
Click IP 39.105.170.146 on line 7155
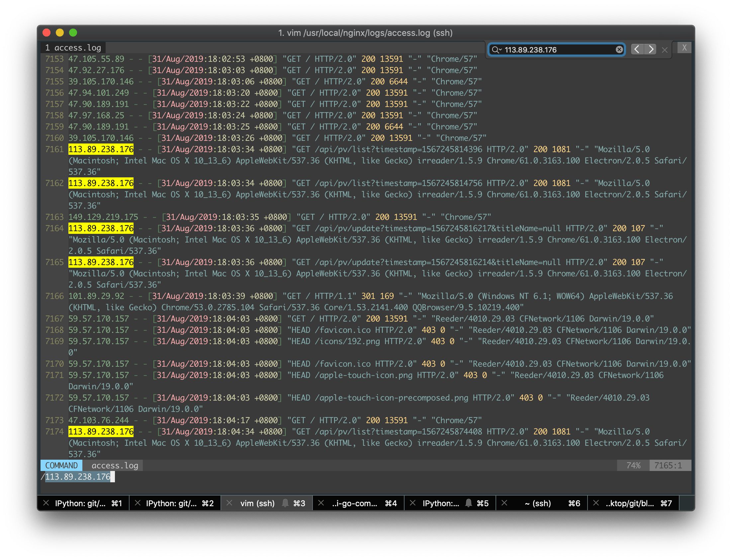[101, 82]
